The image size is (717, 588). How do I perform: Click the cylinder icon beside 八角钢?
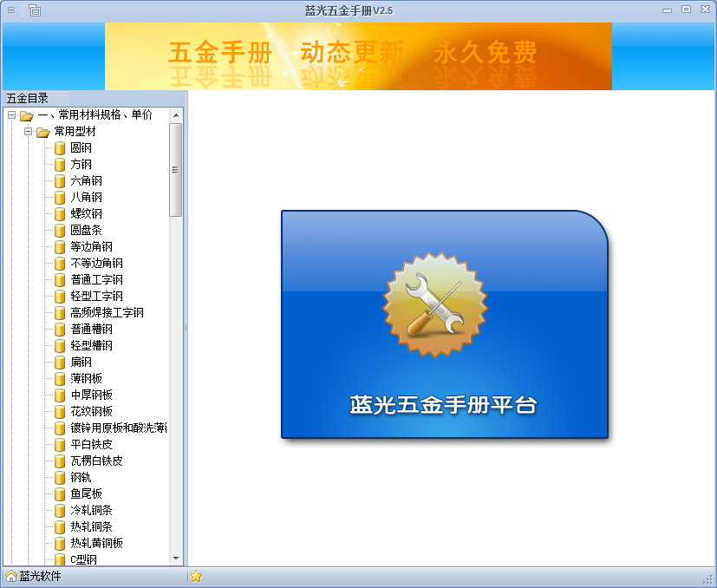[x=60, y=197]
